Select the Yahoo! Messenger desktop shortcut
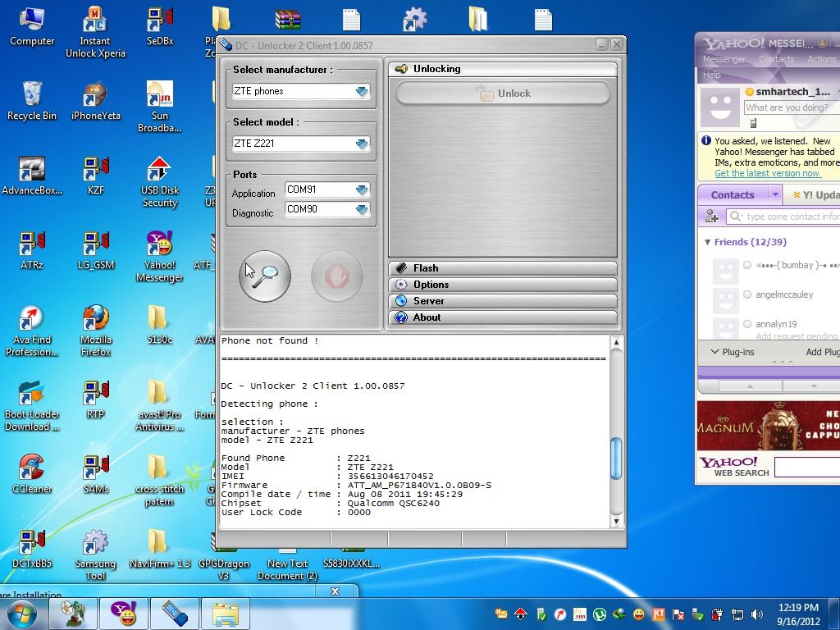This screenshot has width=840, height=630. (x=160, y=256)
